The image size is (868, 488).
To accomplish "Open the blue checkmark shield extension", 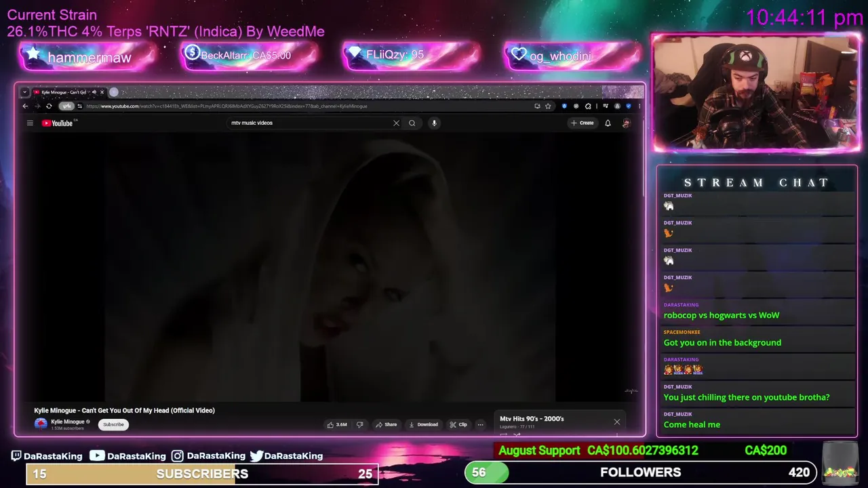I will pyautogui.click(x=629, y=106).
